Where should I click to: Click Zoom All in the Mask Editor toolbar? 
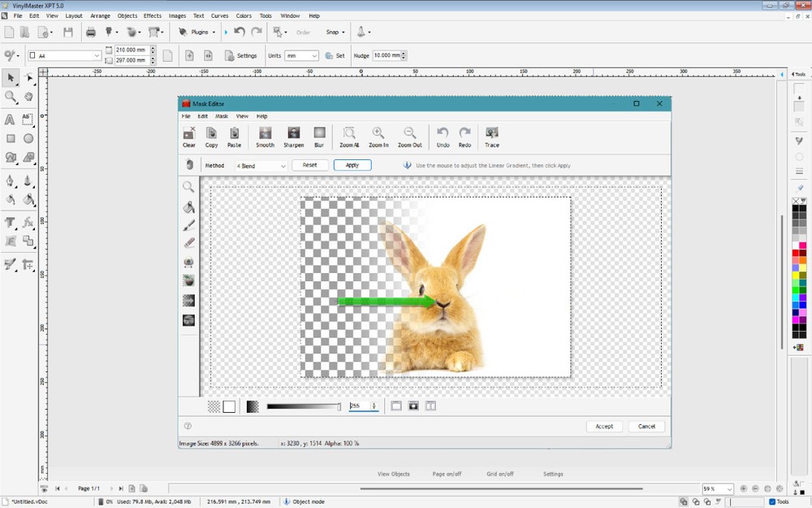(349, 136)
